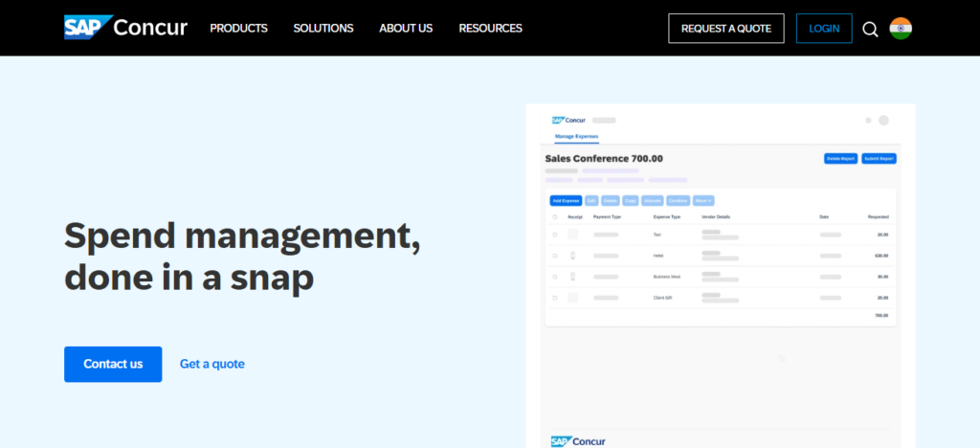Click the REQUEST A QUOTE button

point(726,29)
